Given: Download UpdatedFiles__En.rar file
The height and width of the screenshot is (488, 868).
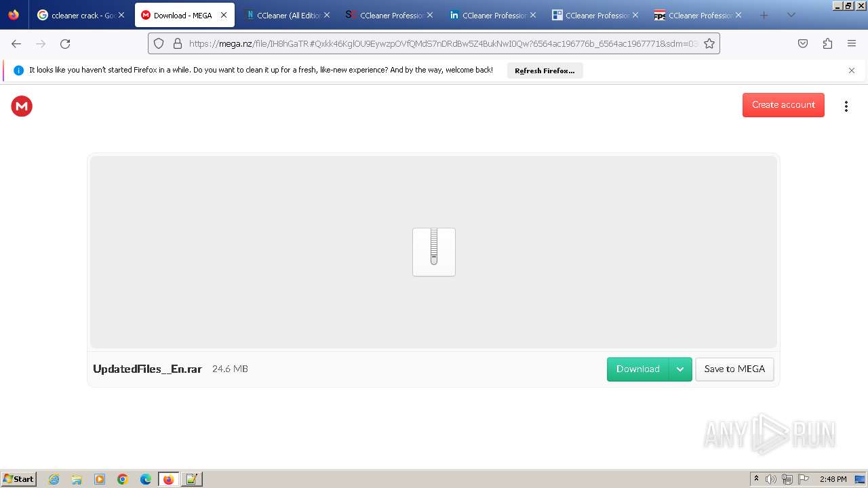Looking at the screenshot, I should (637, 369).
